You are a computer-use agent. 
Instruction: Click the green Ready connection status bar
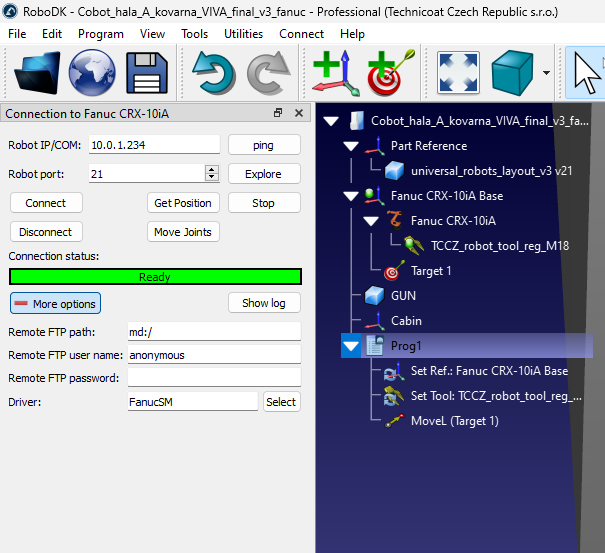pos(155,277)
